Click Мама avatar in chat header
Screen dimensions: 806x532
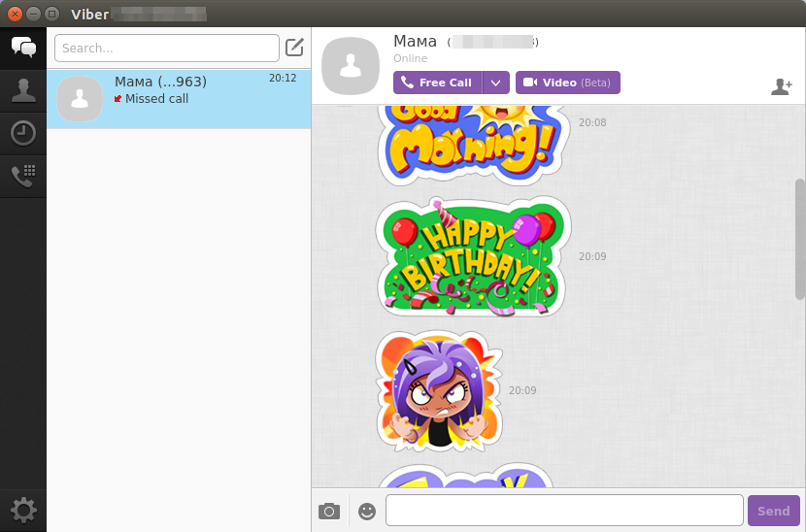(x=351, y=66)
